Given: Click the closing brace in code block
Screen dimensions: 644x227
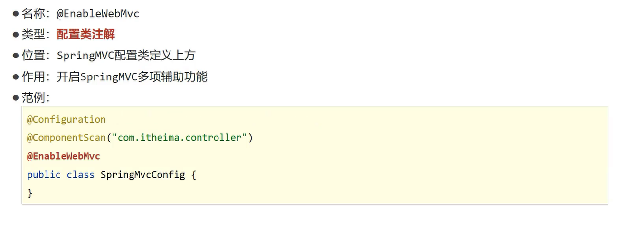Looking at the screenshot, I should pos(30,193).
